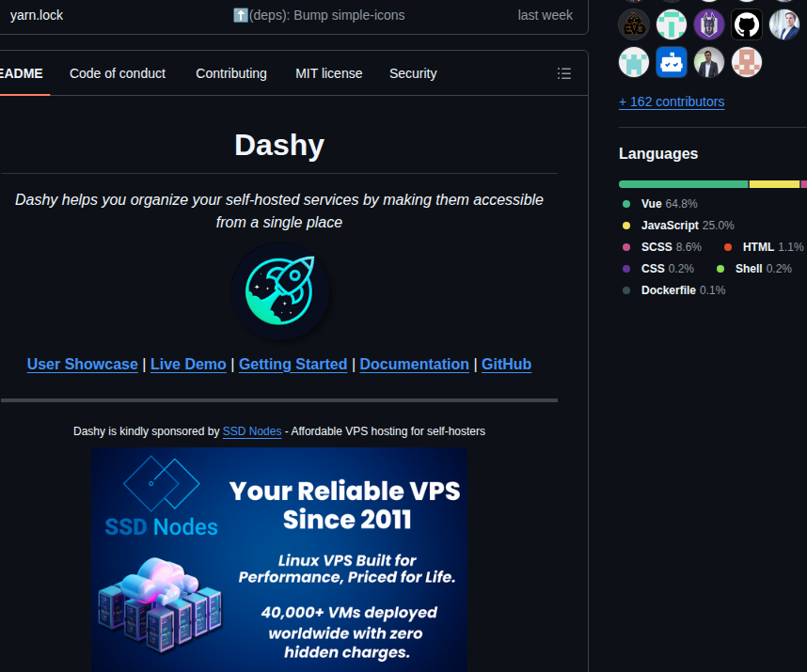Filter by CSS 0.2% language
807x672 pixels.
pyautogui.click(x=658, y=269)
